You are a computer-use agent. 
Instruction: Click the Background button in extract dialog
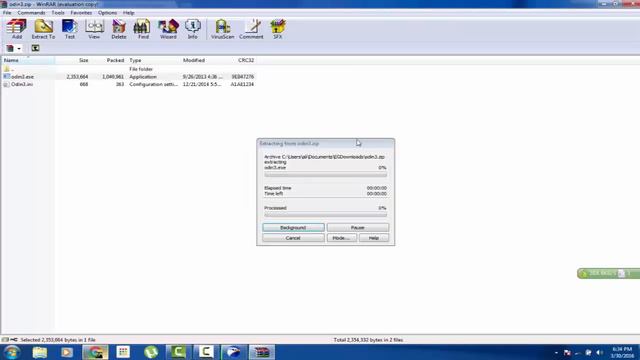click(293, 227)
